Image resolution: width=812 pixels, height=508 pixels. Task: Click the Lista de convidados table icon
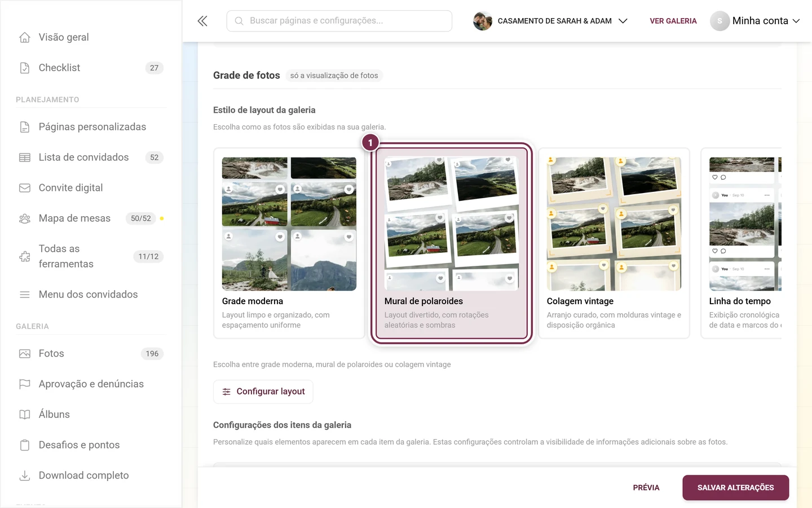(25, 157)
